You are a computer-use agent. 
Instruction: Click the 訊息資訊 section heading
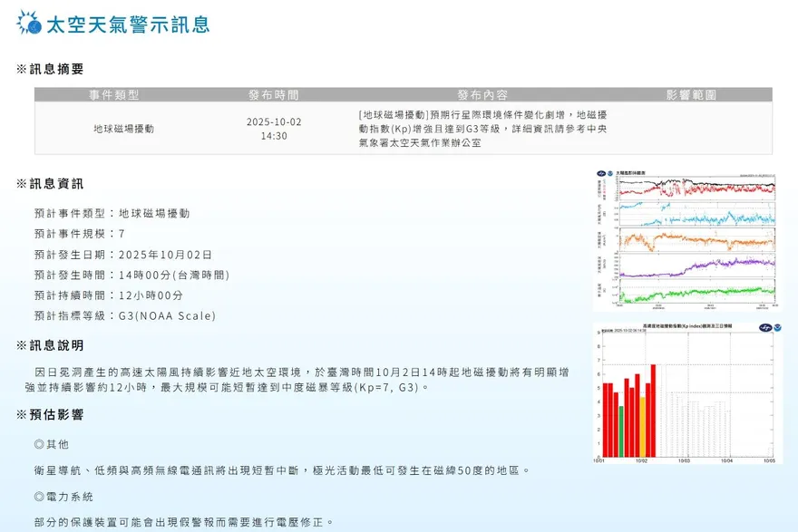[56, 184]
